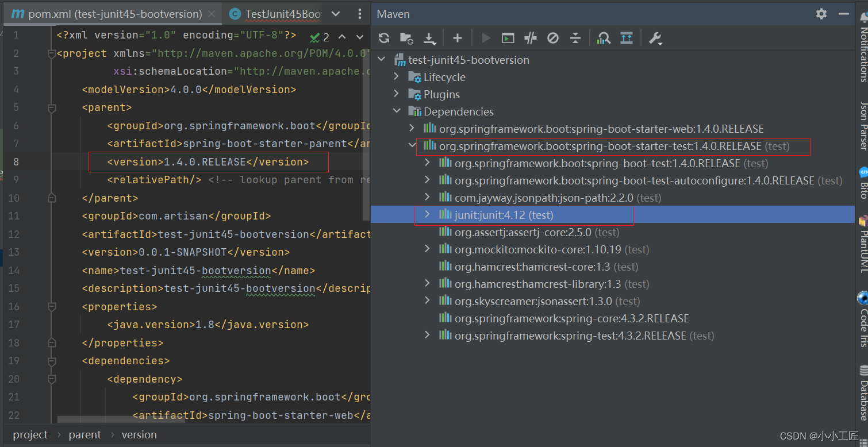This screenshot has height=447, width=868.
Task: Collapse spring-boot-starter-test dependency
Action: (x=412, y=146)
